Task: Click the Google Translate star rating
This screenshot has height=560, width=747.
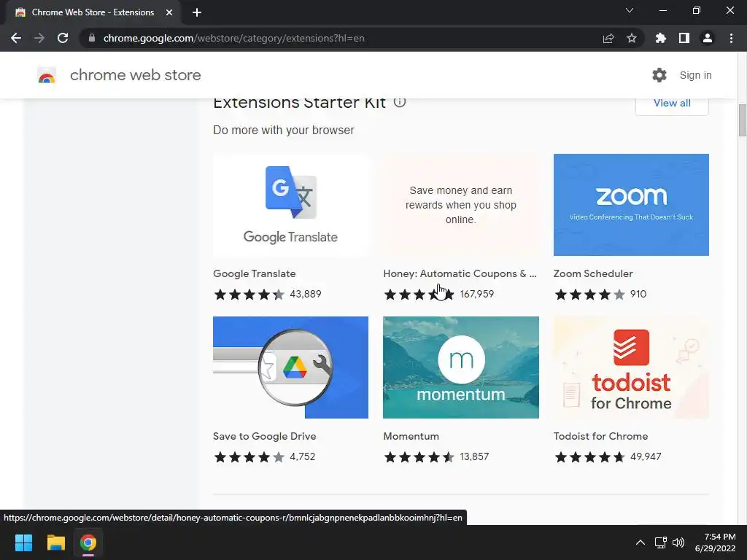Action: 249,295
